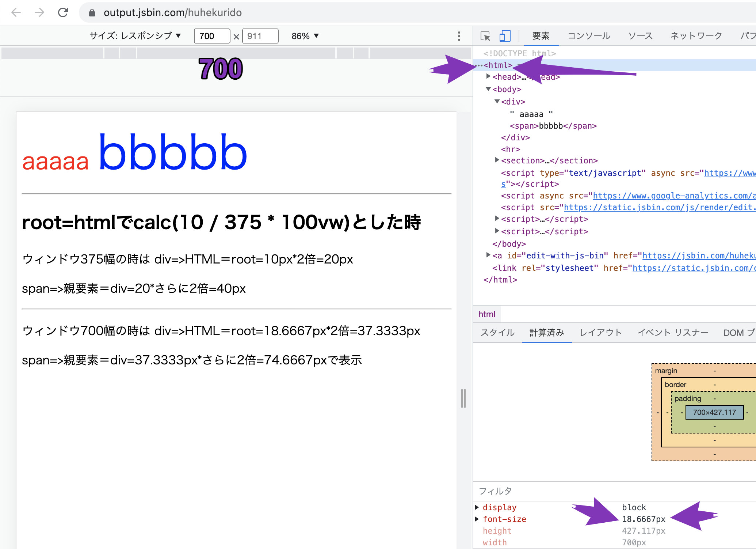This screenshot has width=756, height=549.
Task: Switch to the ソース tab
Action: 640,36
